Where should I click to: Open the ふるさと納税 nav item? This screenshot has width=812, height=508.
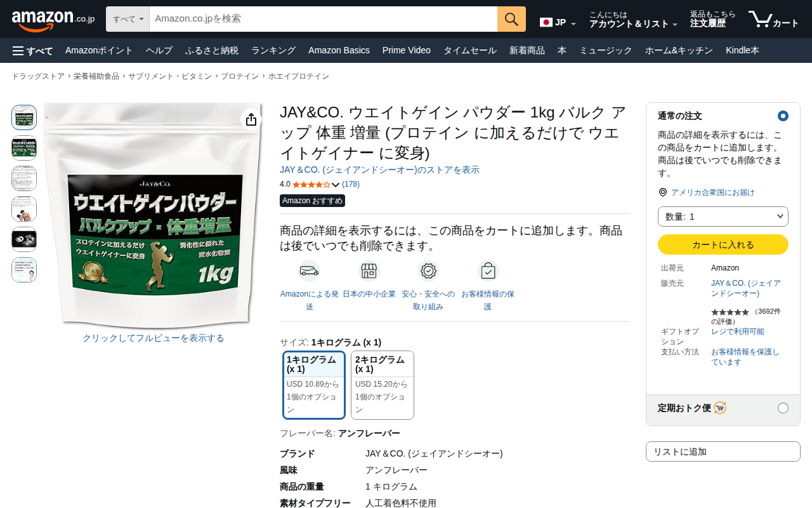[212, 50]
